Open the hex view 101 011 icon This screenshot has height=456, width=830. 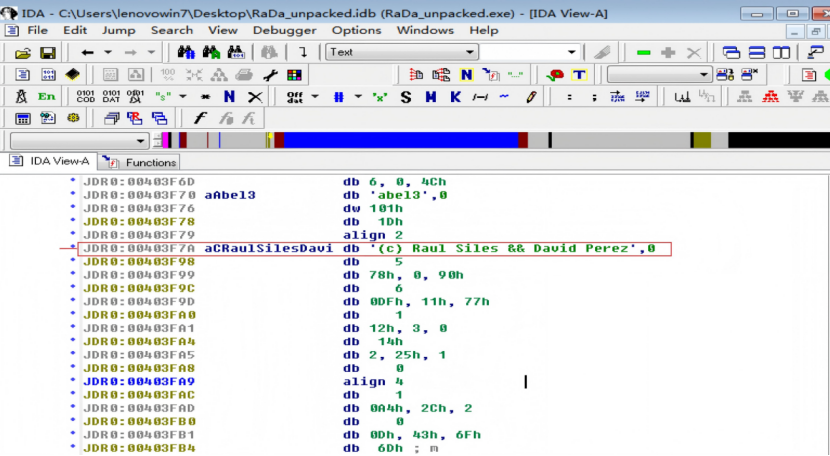48,75
